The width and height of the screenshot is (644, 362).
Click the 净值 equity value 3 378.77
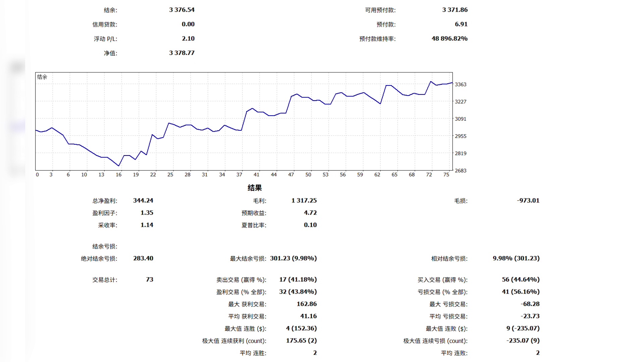tap(182, 53)
